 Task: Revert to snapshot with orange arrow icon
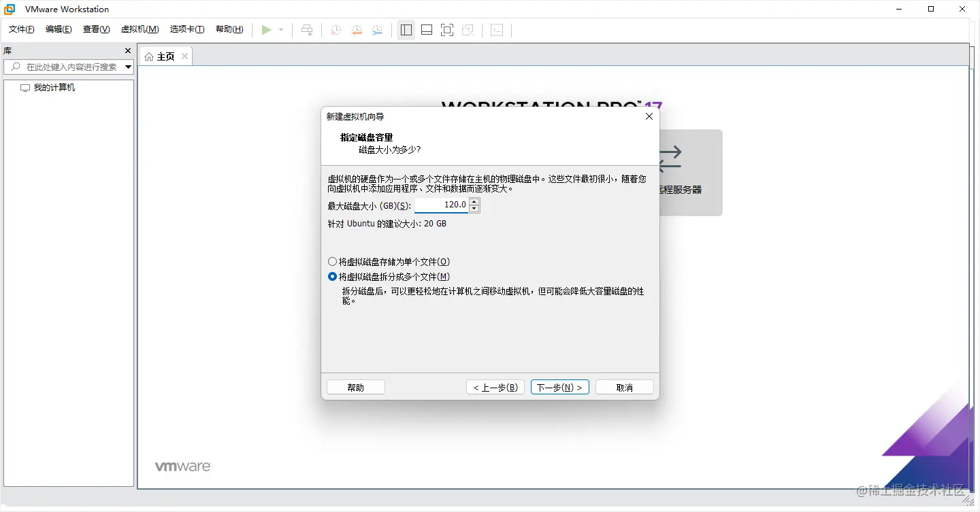356,29
